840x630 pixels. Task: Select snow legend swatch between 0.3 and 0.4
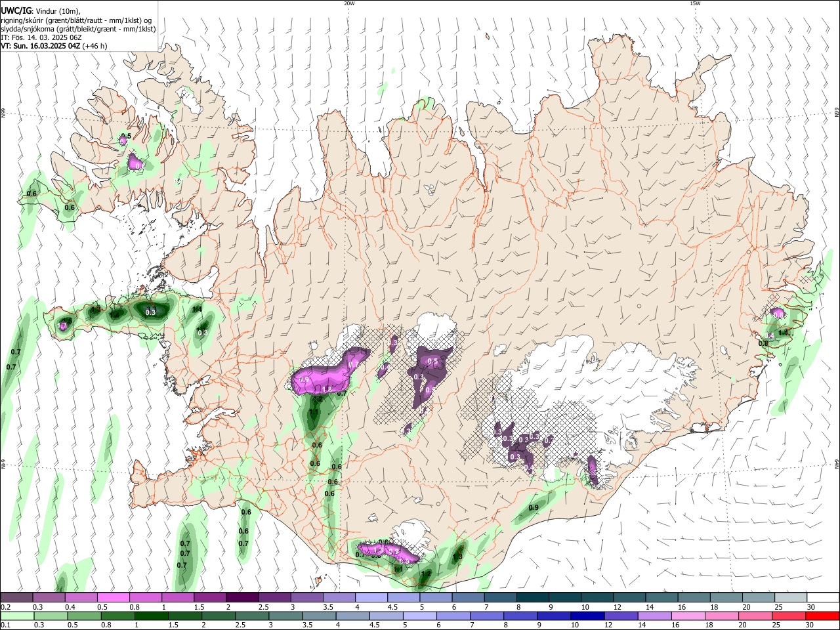coord(49,597)
